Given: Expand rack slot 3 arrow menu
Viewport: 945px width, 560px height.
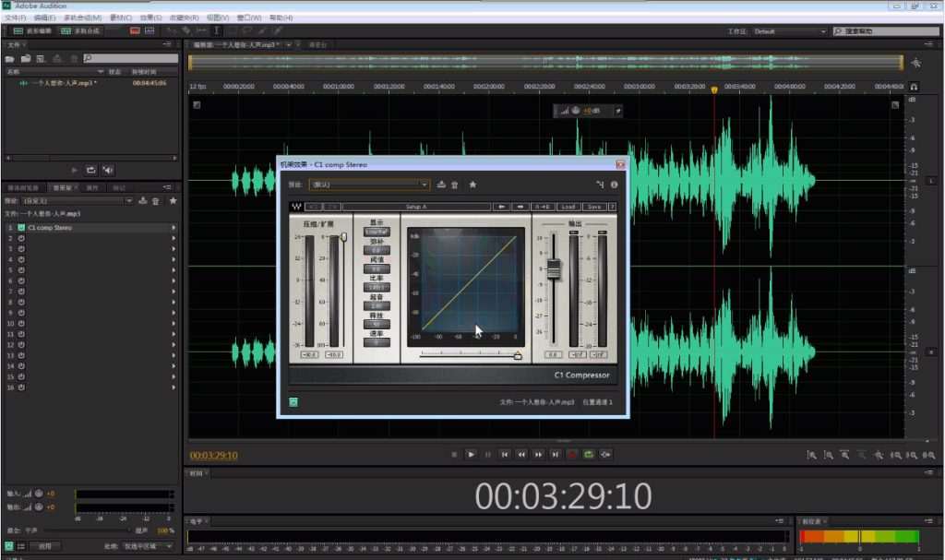Looking at the screenshot, I should pos(173,249).
